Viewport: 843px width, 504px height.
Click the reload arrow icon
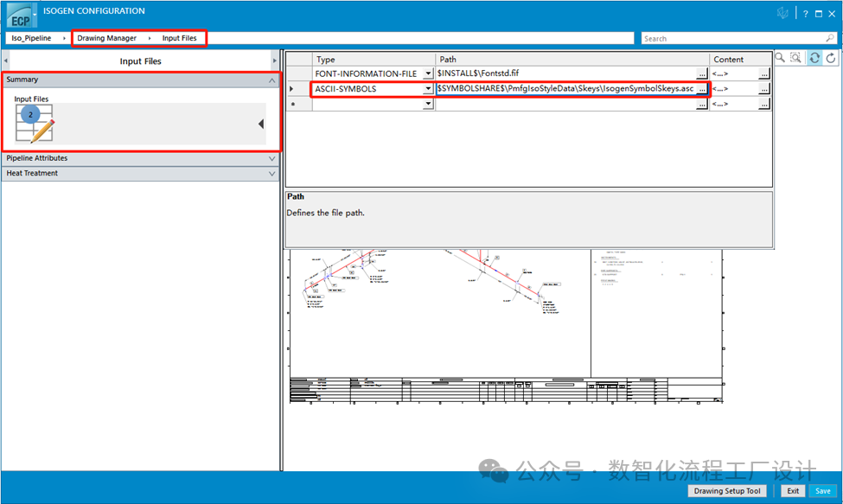tap(831, 58)
